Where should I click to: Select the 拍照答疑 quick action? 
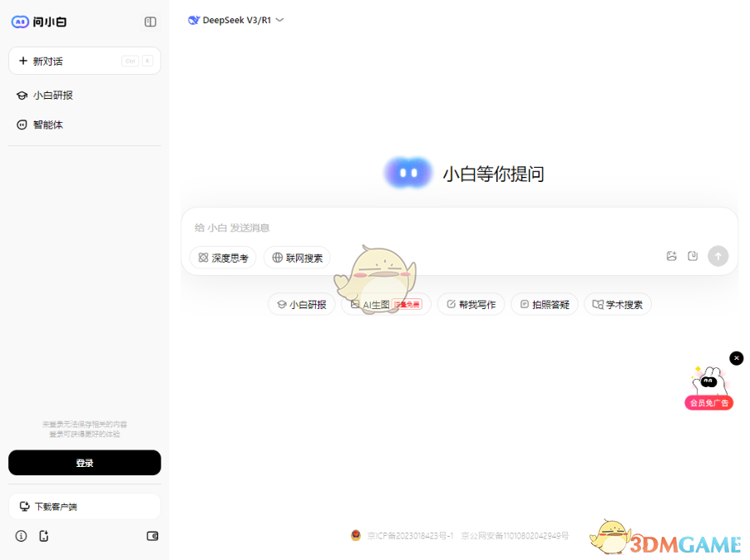(x=544, y=304)
